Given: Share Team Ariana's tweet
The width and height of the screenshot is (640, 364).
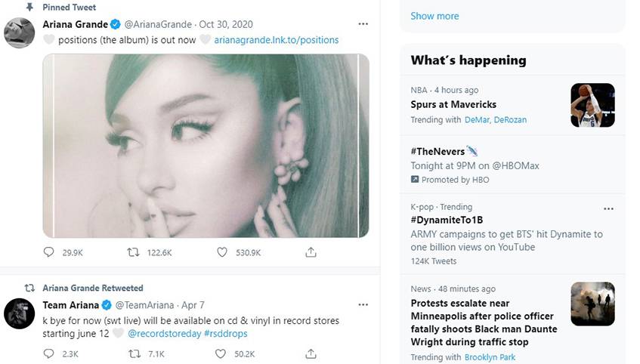Looking at the screenshot, I should [x=311, y=353].
